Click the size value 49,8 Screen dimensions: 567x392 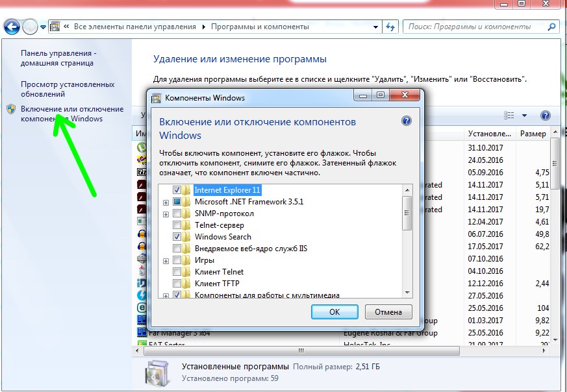pyautogui.click(x=542, y=234)
